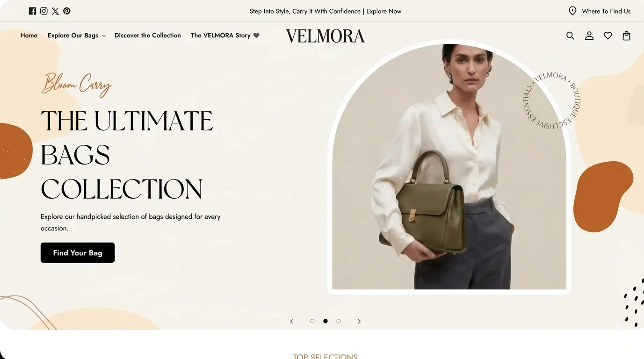Click the location pin icon
This screenshot has width=644, height=359.
(x=572, y=11)
